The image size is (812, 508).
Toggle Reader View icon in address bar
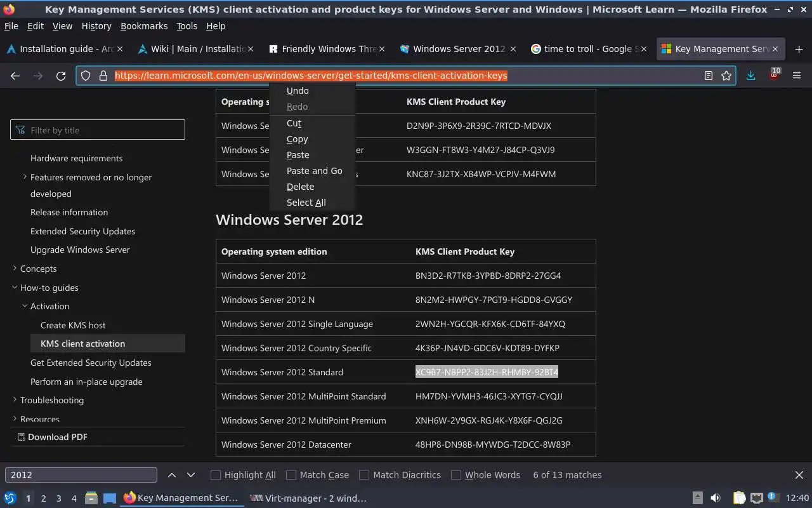[x=709, y=76]
